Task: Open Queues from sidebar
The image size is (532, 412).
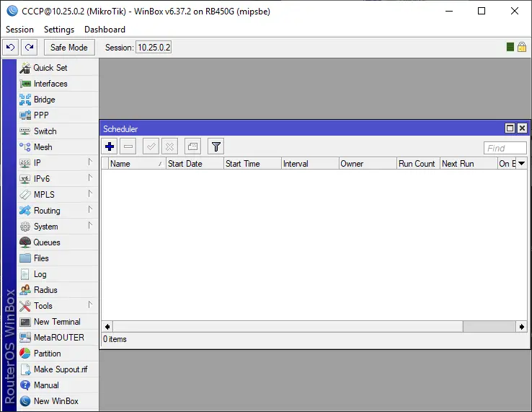Action: point(58,242)
